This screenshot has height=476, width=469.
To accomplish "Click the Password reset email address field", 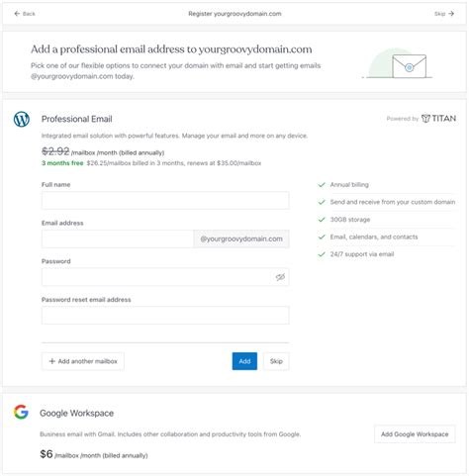I will [x=165, y=316].
